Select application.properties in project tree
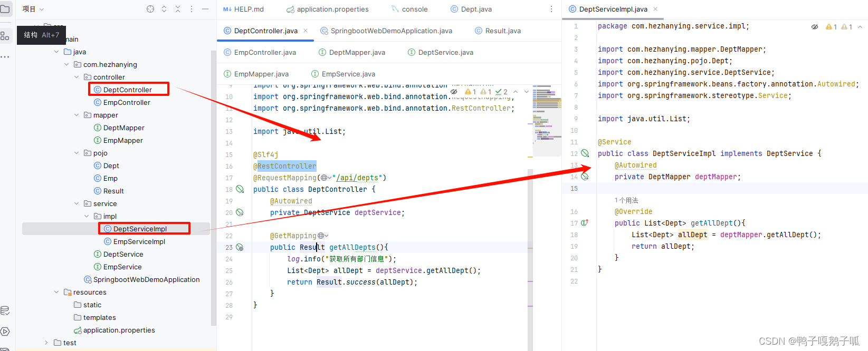Screen dimensions: 868x351 pyautogui.click(x=119, y=330)
